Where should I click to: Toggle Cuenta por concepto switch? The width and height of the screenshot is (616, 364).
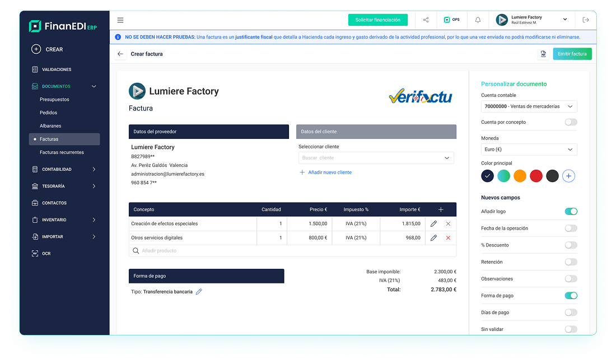click(571, 122)
